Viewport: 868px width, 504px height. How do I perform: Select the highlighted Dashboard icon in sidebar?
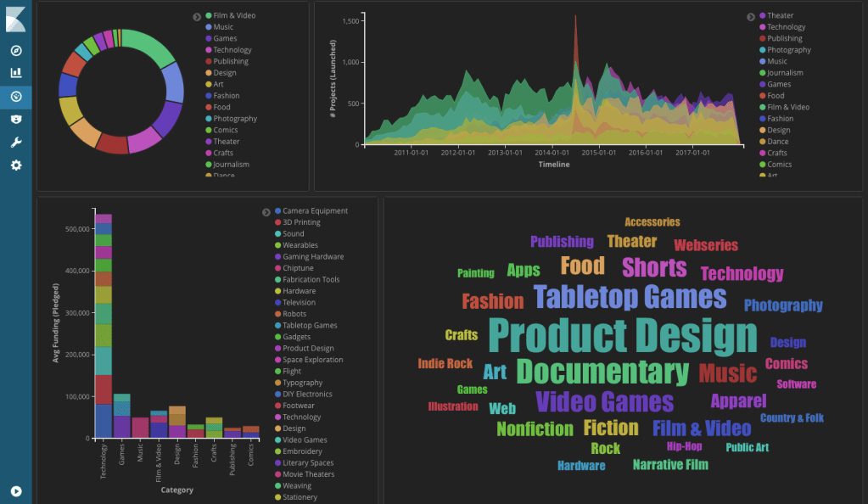14,97
